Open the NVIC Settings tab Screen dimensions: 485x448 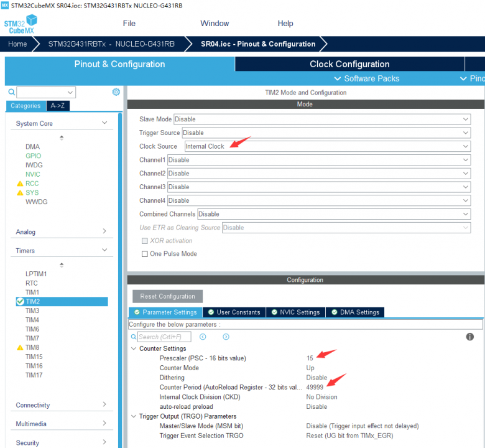(296, 312)
